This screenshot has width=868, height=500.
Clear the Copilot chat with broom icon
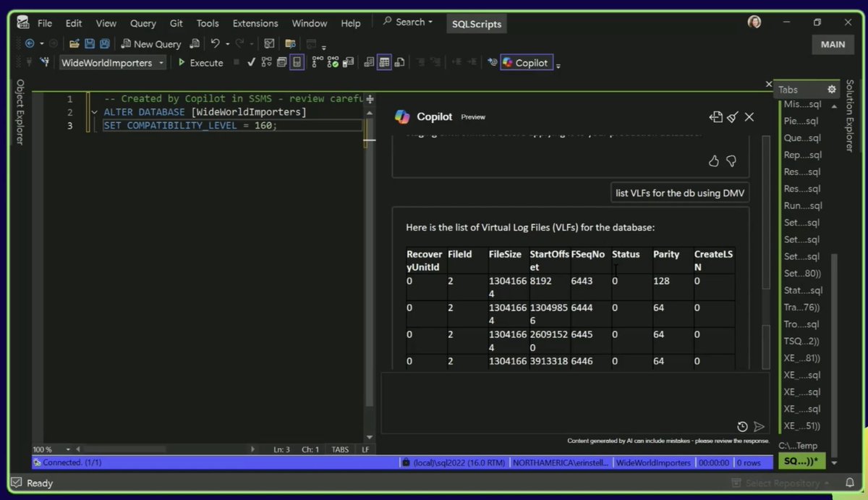point(733,117)
